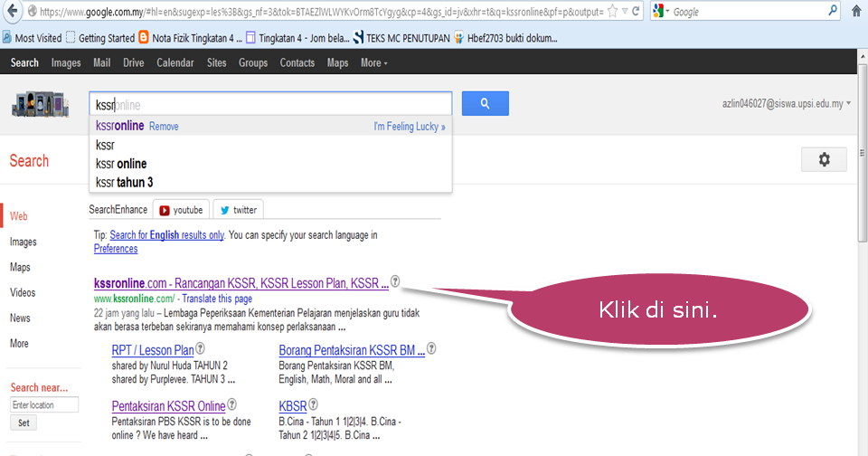Image resolution: width=868 pixels, height=456 pixels.
Task: Click the vertical page scrollbar thumb
Action: 863,152
